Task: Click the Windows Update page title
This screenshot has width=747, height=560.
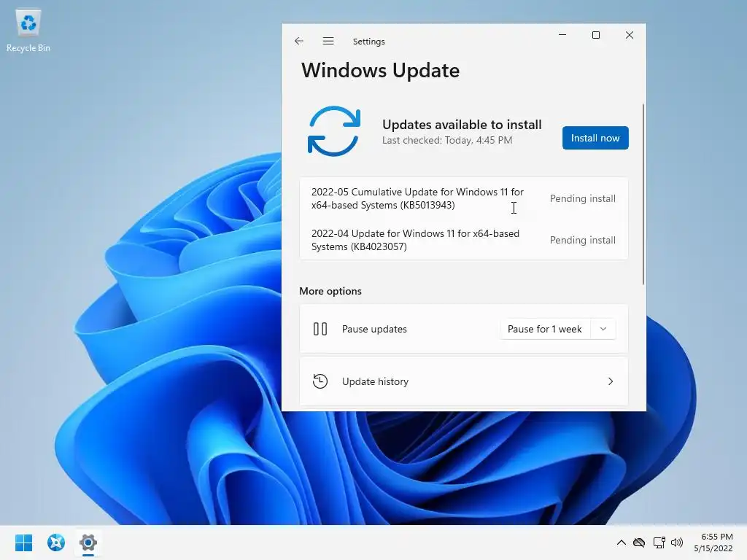Action: click(x=380, y=71)
